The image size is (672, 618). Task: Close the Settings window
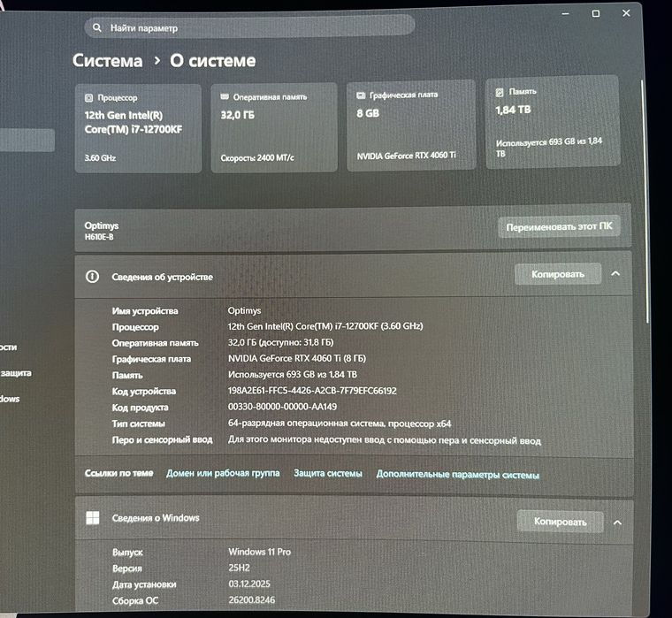coord(626,13)
